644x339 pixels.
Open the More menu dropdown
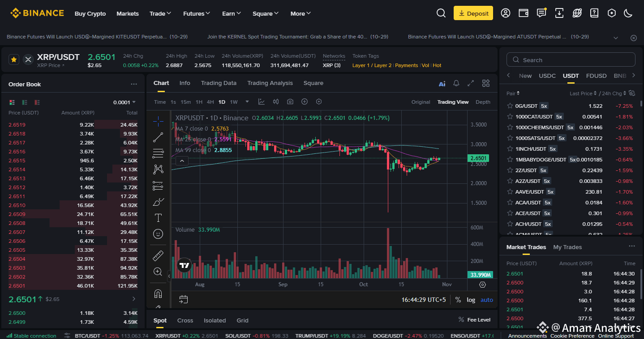(x=301, y=13)
